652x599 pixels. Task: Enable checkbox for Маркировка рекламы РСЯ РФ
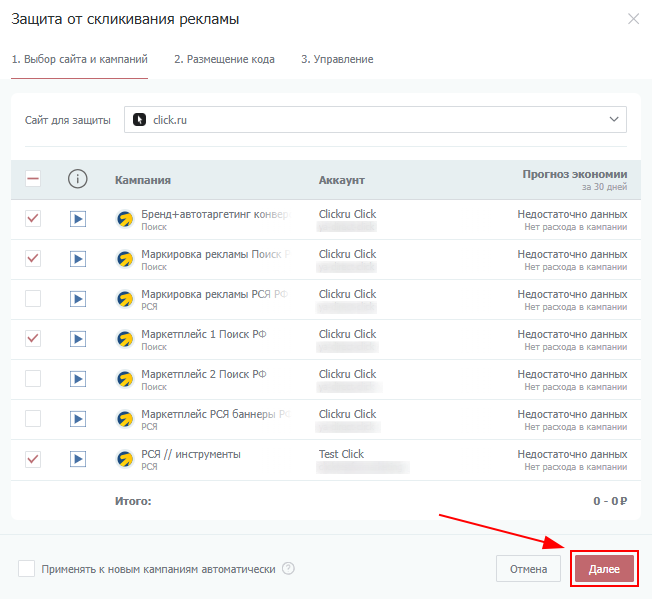click(33, 299)
